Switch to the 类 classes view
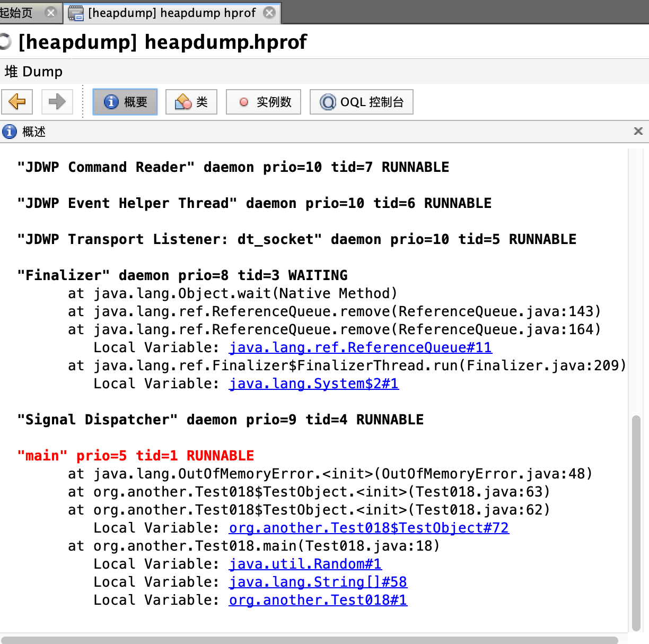 click(191, 102)
